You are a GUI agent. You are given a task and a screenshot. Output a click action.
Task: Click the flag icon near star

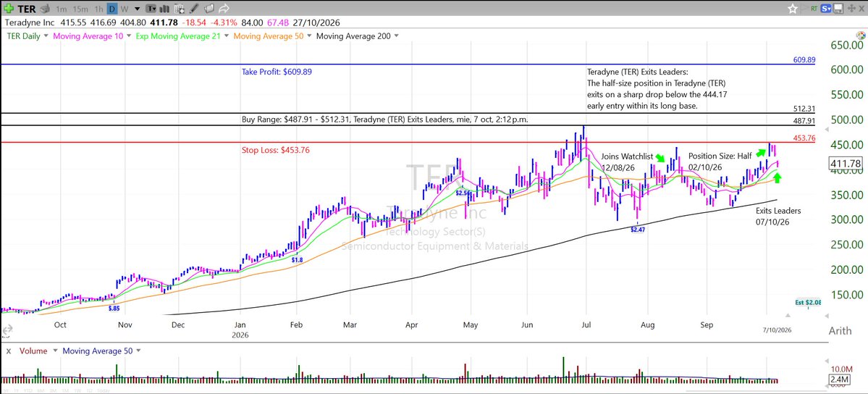point(804,8)
